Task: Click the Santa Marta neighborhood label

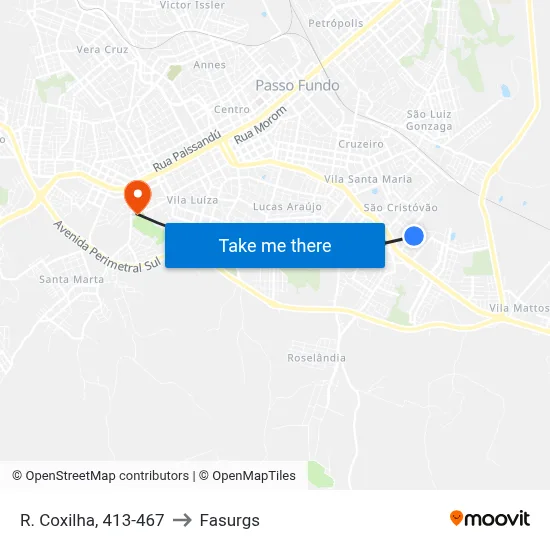Action: [x=72, y=280]
